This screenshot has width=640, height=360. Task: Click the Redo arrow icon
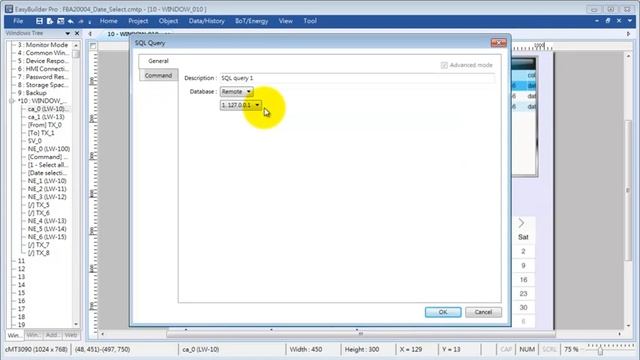[x=81, y=21]
